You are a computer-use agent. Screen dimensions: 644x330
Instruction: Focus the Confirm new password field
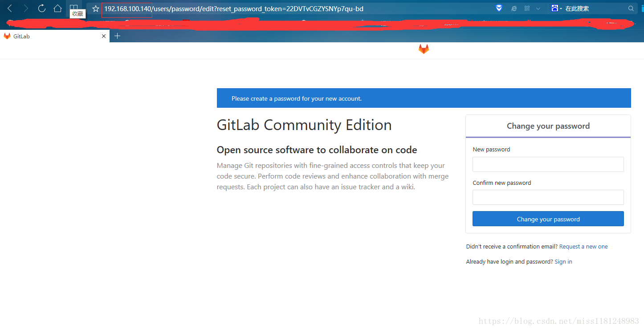pos(548,197)
